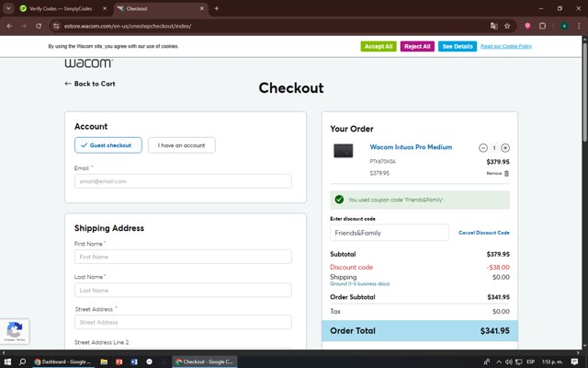Image resolution: width=588 pixels, height=368 pixels.
Task: Open Word from taskbar
Action: [134, 362]
